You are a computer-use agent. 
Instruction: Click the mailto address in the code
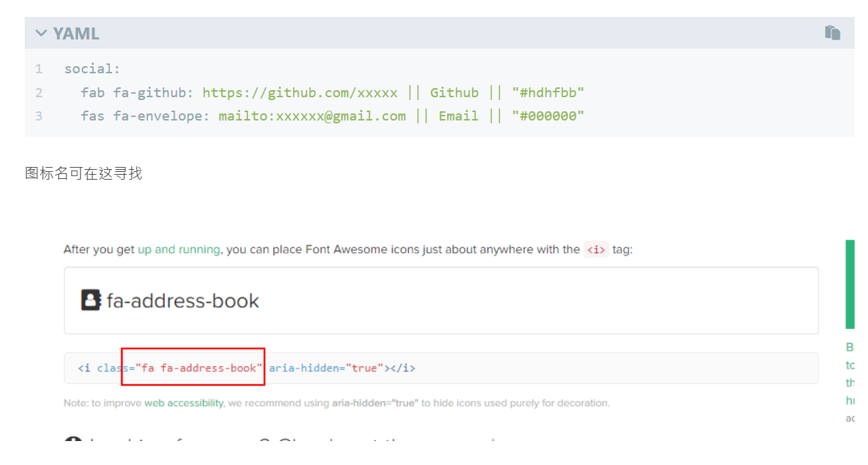click(311, 116)
